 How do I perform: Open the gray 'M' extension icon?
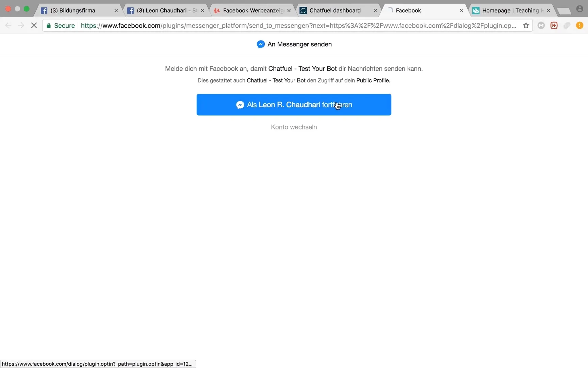coord(541,26)
